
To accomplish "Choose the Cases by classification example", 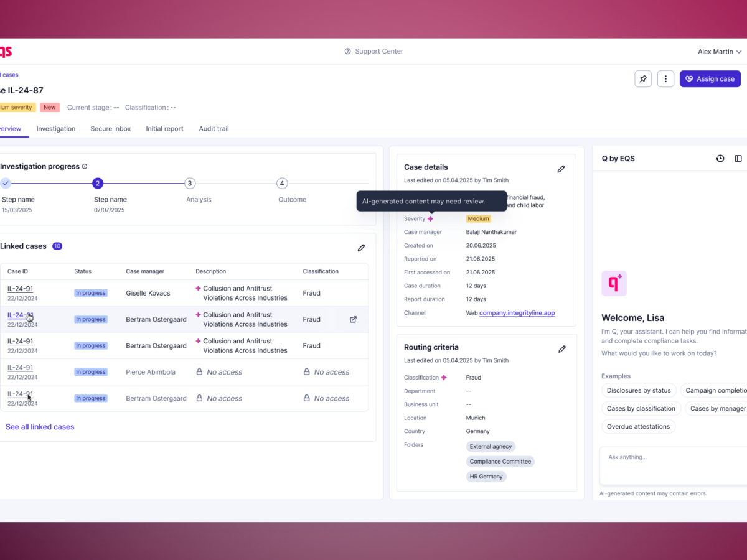I will pyautogui.click(x=641, y=409).
